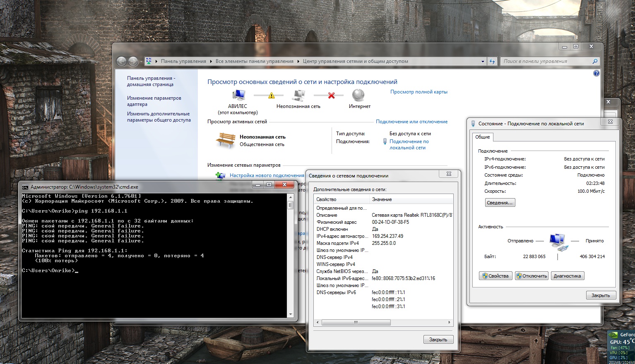Click the red X connection error icon
Screen dimensions: 635x364
(331, 96)
